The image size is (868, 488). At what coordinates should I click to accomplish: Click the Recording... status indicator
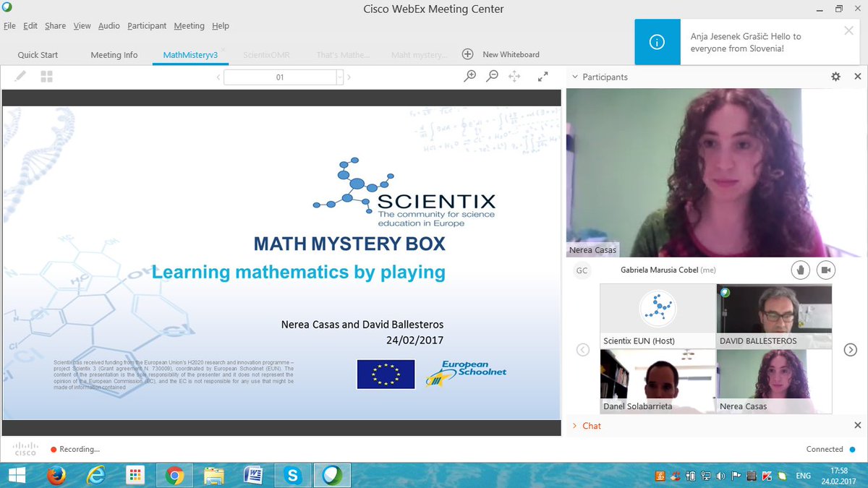75,449
